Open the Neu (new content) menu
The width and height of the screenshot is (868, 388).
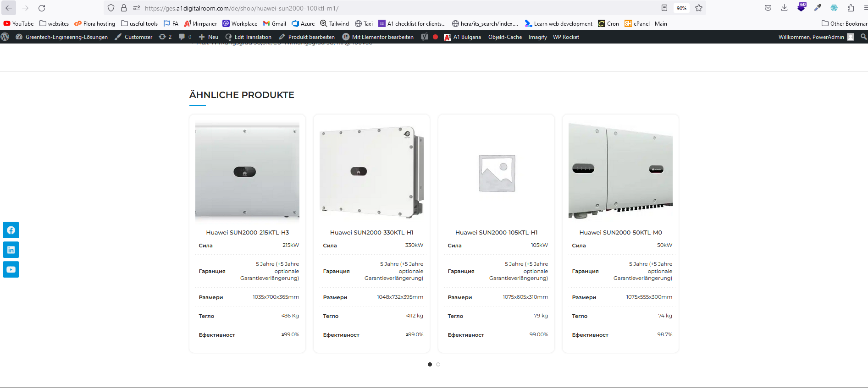(x=208, y=37)
